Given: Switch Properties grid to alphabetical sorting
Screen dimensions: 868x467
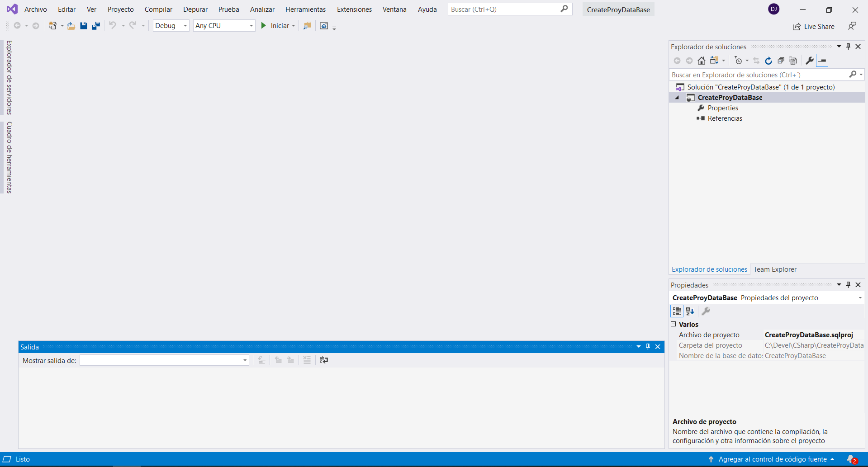Looking at the screenshot, I should 690,311.
